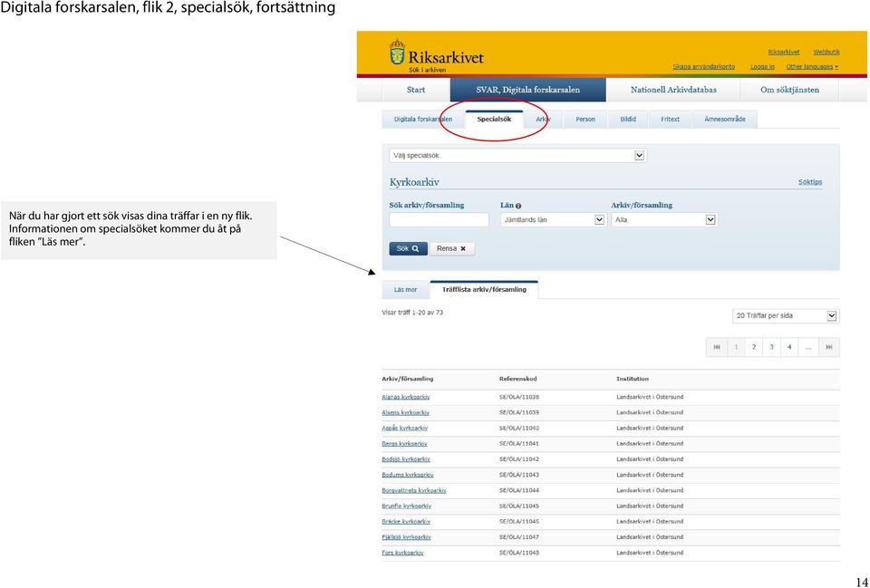Open Bräcke kyrkoarkiv link

[x=406, y=522]
